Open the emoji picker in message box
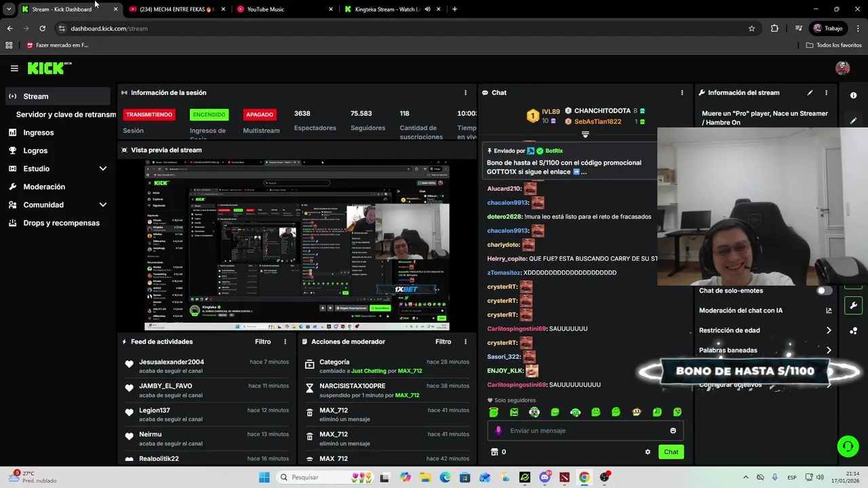 tap(673, 430)
